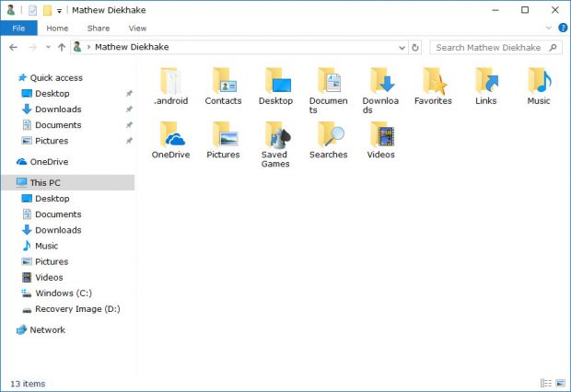
Task: Open the Pictures folder in the file pane
Action: coord(223,140)
